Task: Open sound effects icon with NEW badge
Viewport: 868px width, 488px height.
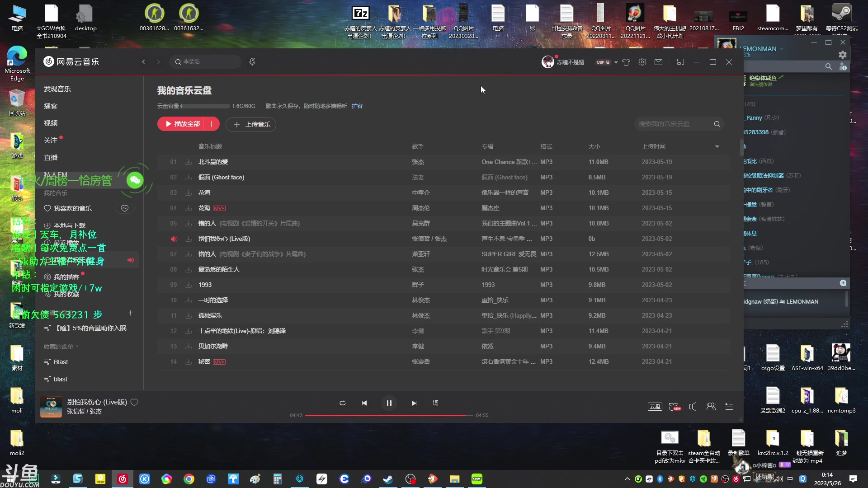Action: point(675,407)
